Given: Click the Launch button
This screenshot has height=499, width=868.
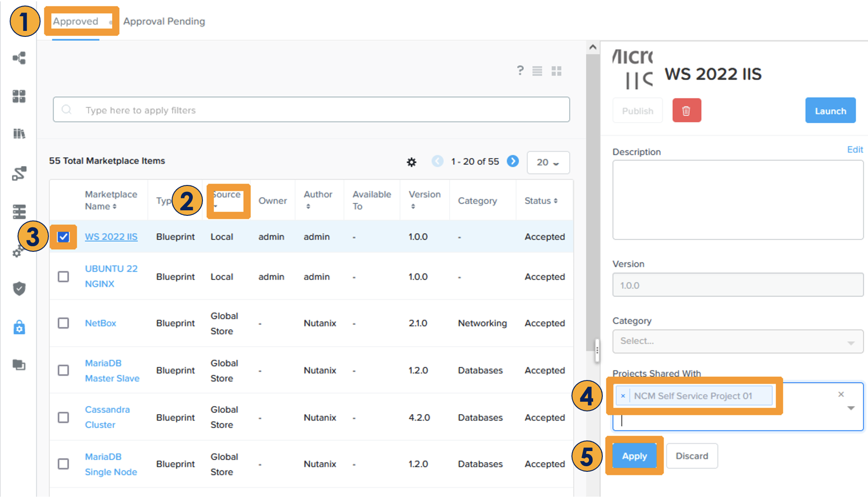Looking at the screenshot, I should pyautogui.click(x=831, y=111).
